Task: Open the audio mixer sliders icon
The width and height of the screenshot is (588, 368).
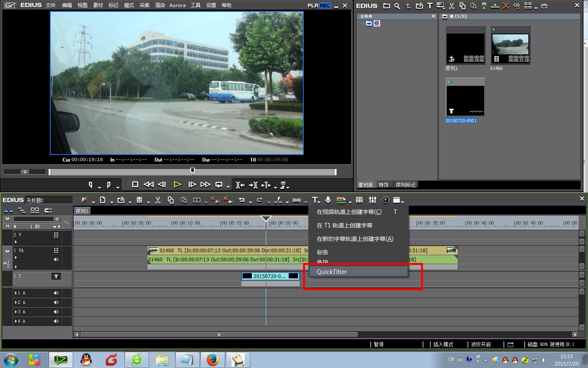Action: click(372, 200)
